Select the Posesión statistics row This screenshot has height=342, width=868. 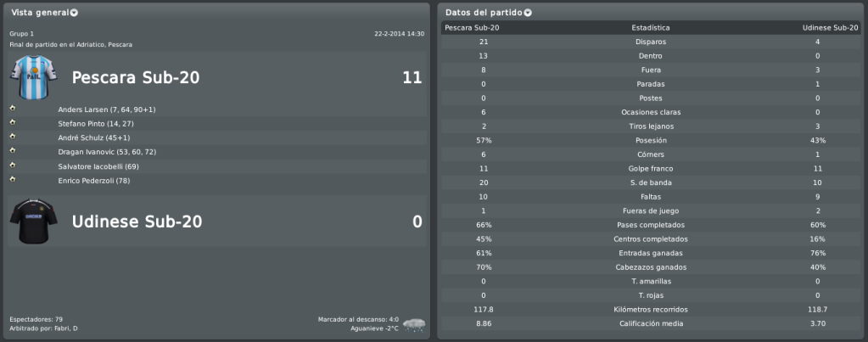[651, 141]
